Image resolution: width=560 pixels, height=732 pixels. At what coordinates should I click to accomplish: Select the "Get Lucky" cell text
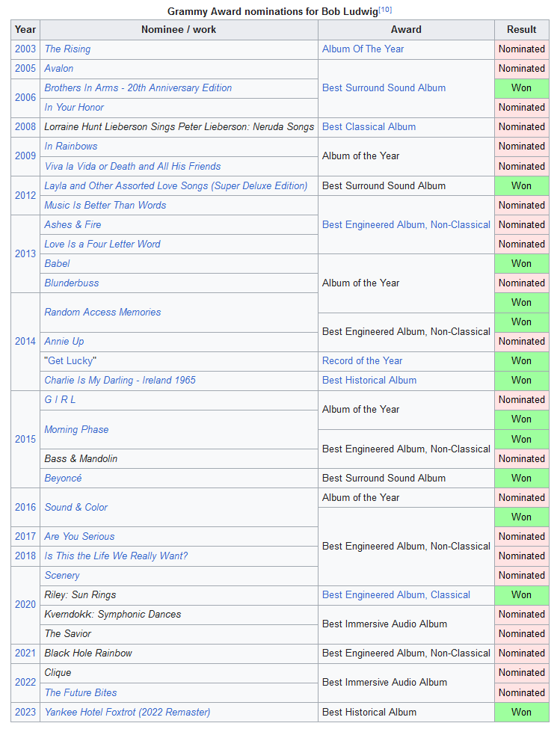pyautogui.click(x=70, y=361)
